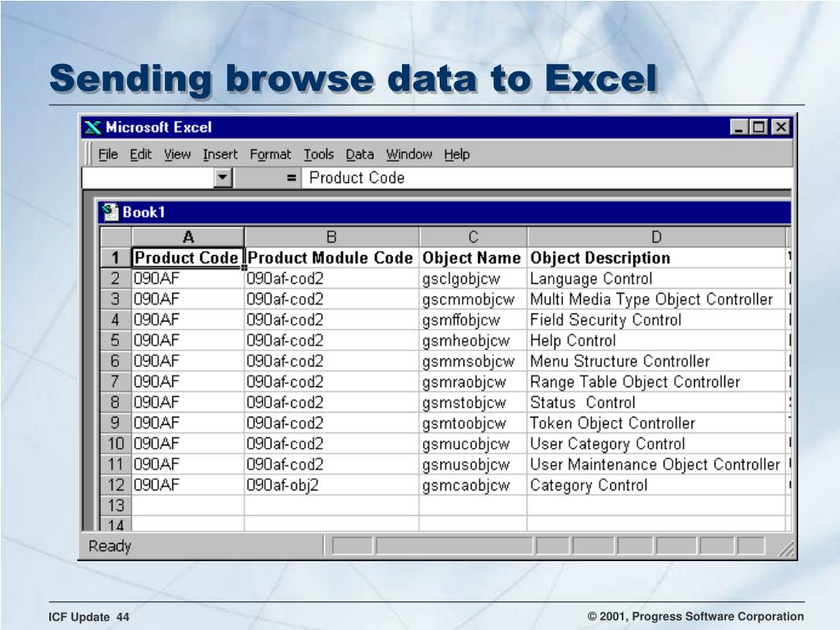Click the equals sign edit formula button
Viewport: 840px width, 630px height.
tap(291, 177)
